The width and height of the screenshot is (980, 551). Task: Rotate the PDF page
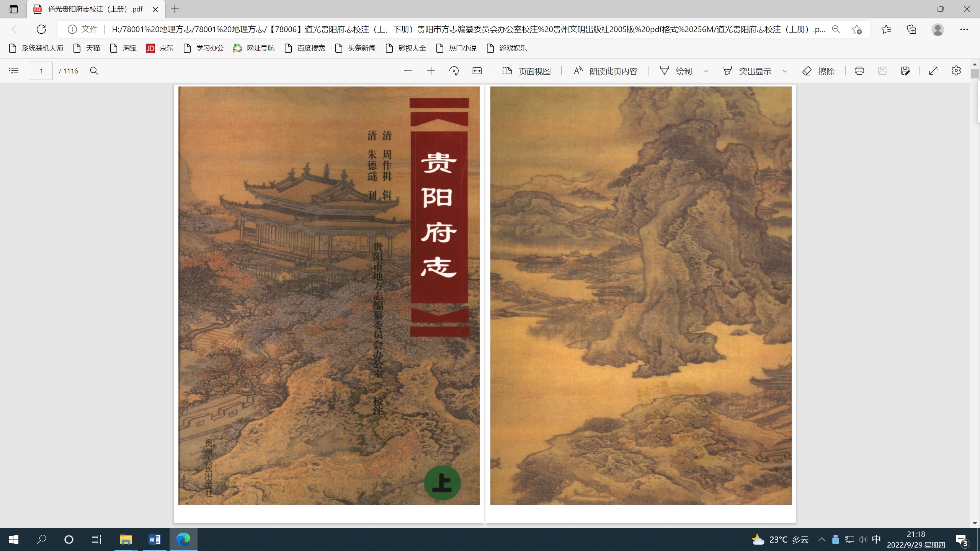[454, 71]
